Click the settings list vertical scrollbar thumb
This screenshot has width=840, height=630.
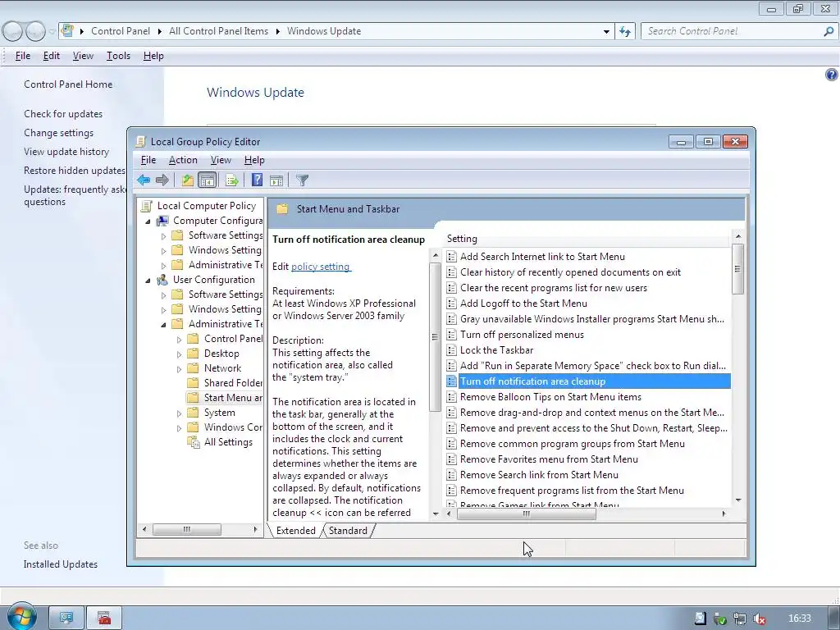[x=737, y=269]
